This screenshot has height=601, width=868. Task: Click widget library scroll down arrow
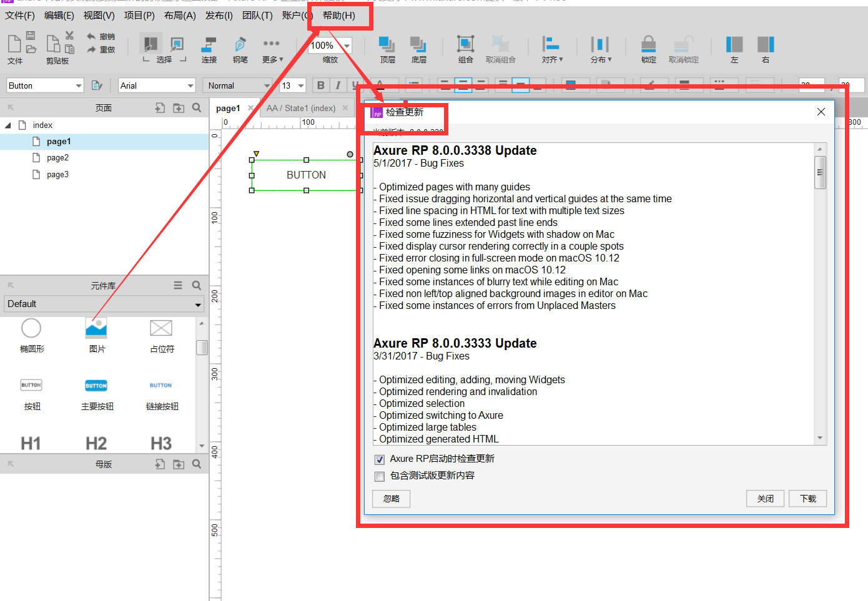[202, 446]
